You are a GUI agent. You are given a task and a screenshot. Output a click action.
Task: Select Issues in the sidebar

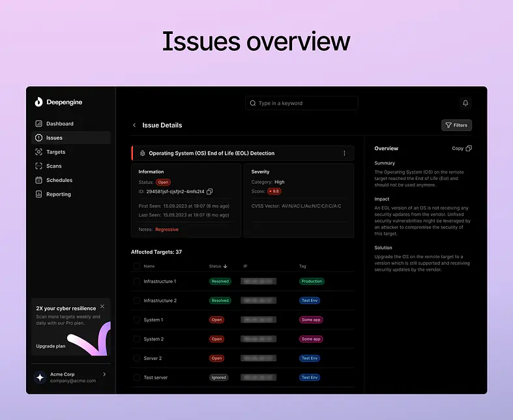tap(71, 138)
